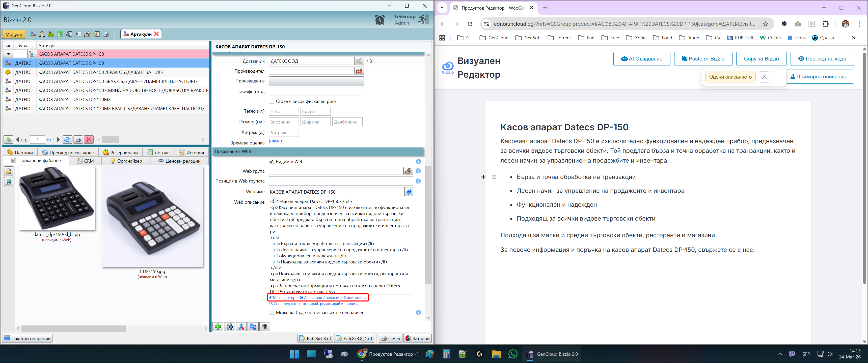Click the green shopping basket toolbar icon
The height and width of the screenshot is (363, 868).
51,34
